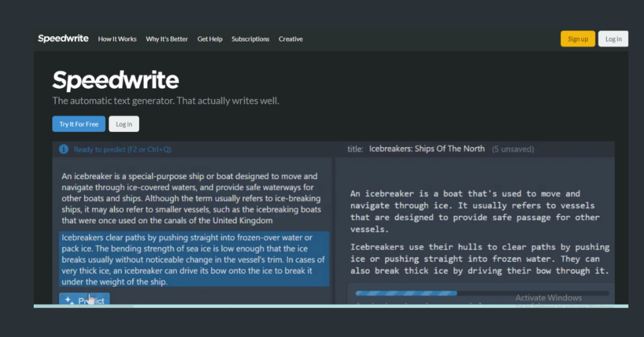Image resolution: width=644 pixels, height=337 pixels.
Task: Click Log in in the top navbar
Action: pyautogui.click(x=613, y=39)
